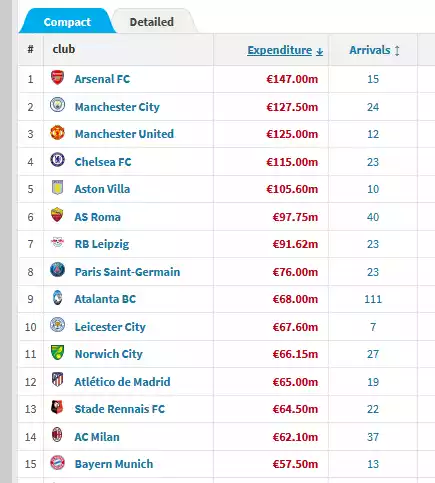Screen dimensions: 435x483
Task: Click the Chelsea FC crest icon
Action: (x=57, y=160)
